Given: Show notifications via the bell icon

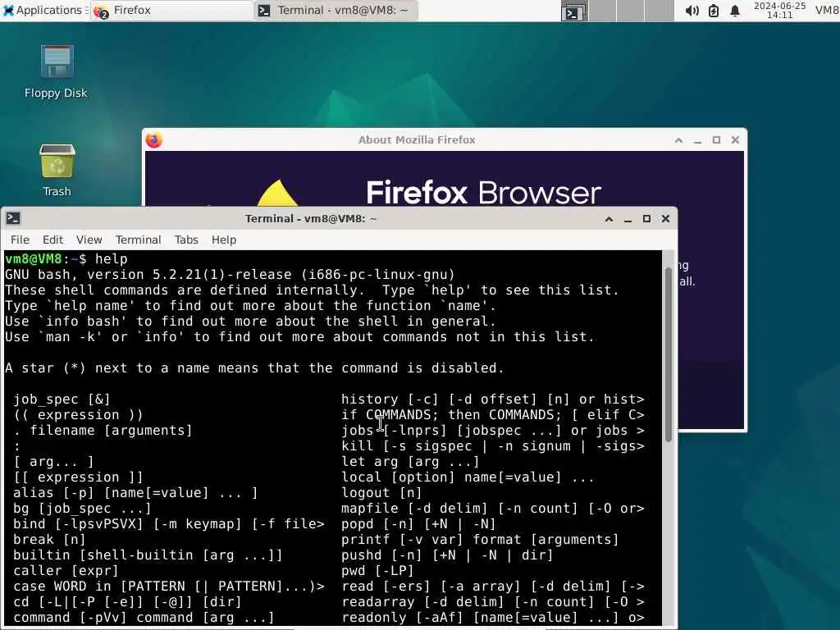Looking at the screenshot, I should click(735, 11).
